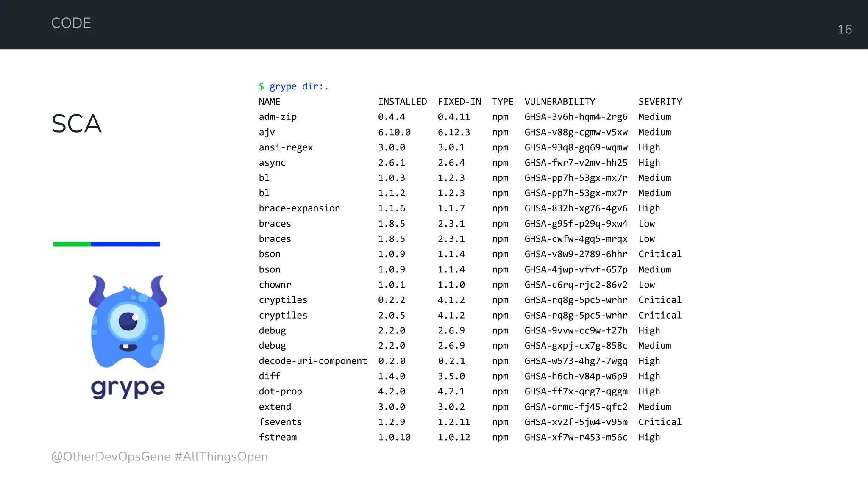Select the extend package name
The width and height of the screenshot is (868, 488).
point(275,407)
